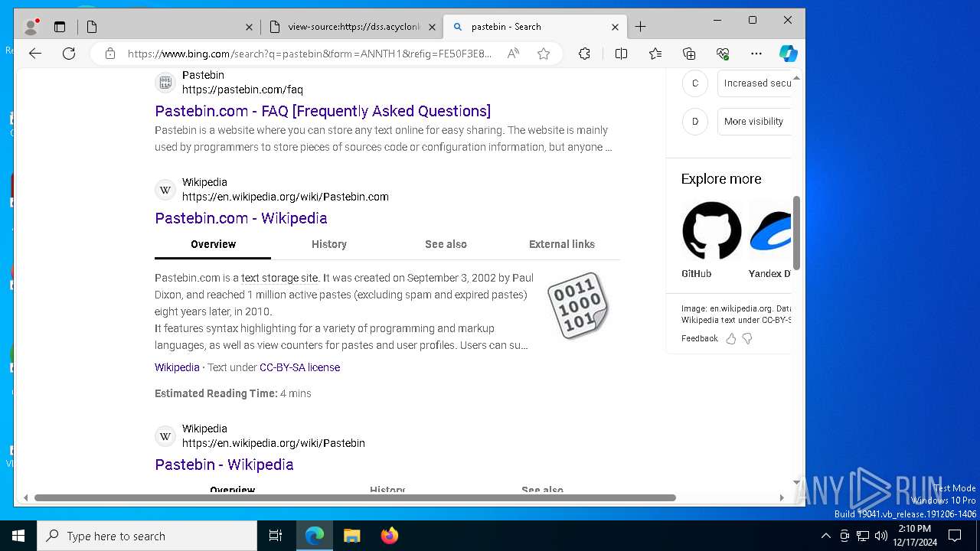Refresh the current page
The height and width of the screenshot is (551, 980).
click(x=69, y=54)
